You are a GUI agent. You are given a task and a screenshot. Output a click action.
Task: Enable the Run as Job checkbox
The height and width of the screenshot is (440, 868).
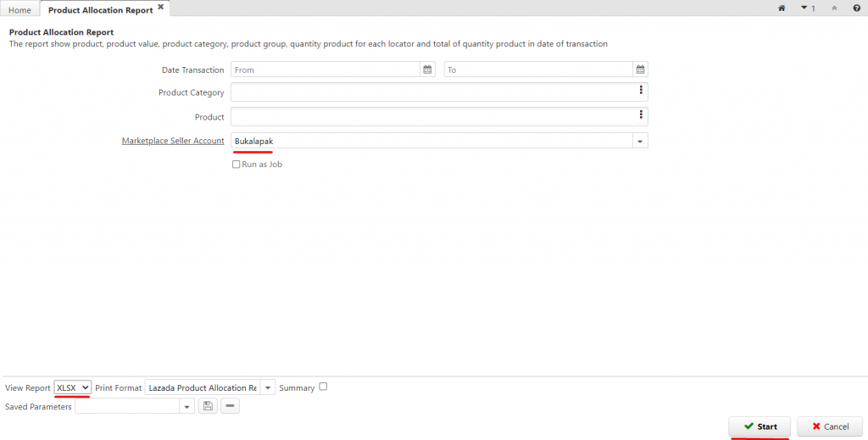click(236, 164)
